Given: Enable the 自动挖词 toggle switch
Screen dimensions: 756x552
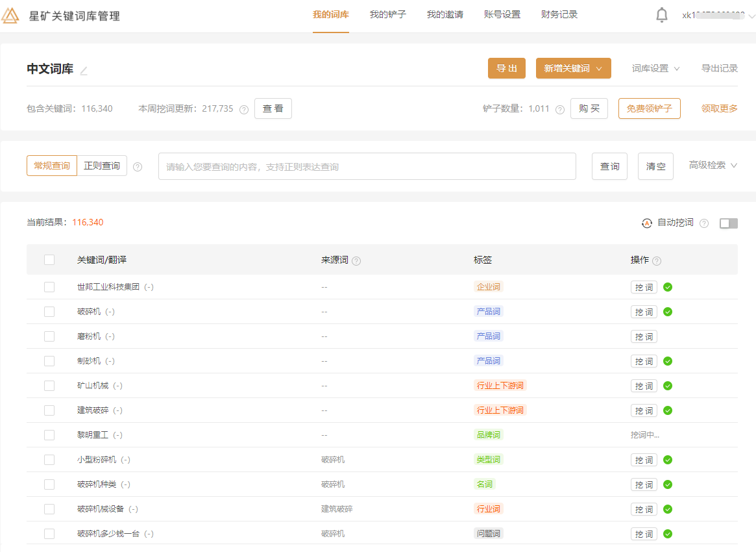Looking at the screenshot, I should [x=728, y=223].
